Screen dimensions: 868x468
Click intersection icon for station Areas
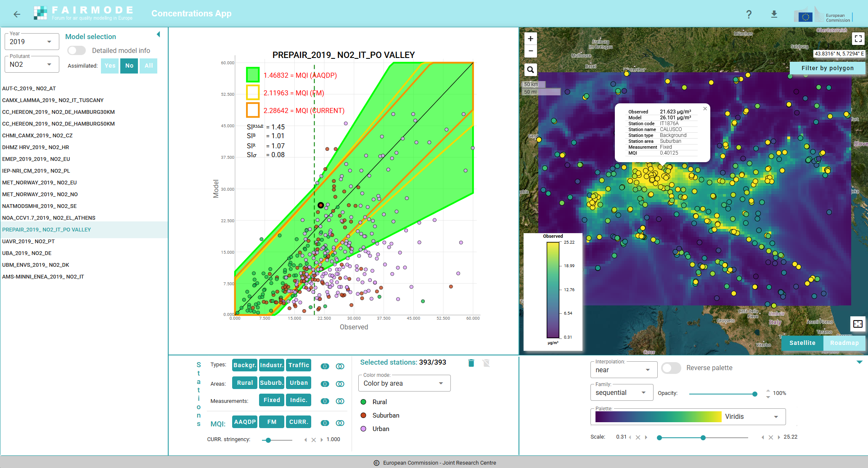(x=325, y=384)
